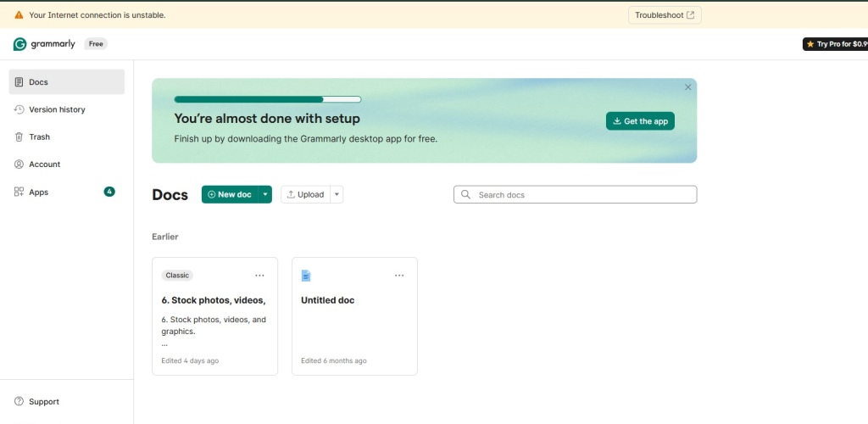Click the Classic tag on the doc card
Screen dimensions: 868x424
(x=177, y=275)
